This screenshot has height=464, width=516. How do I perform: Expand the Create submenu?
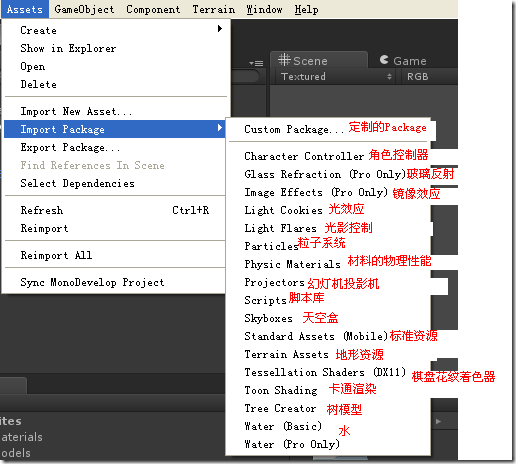point(115,30)
